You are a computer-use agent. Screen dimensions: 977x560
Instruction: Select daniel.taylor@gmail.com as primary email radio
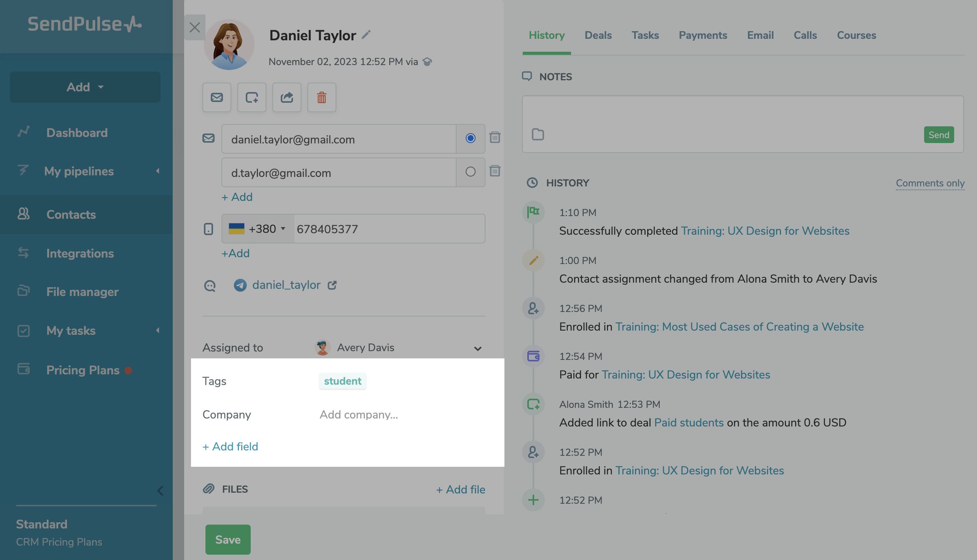tap(470, 138)
